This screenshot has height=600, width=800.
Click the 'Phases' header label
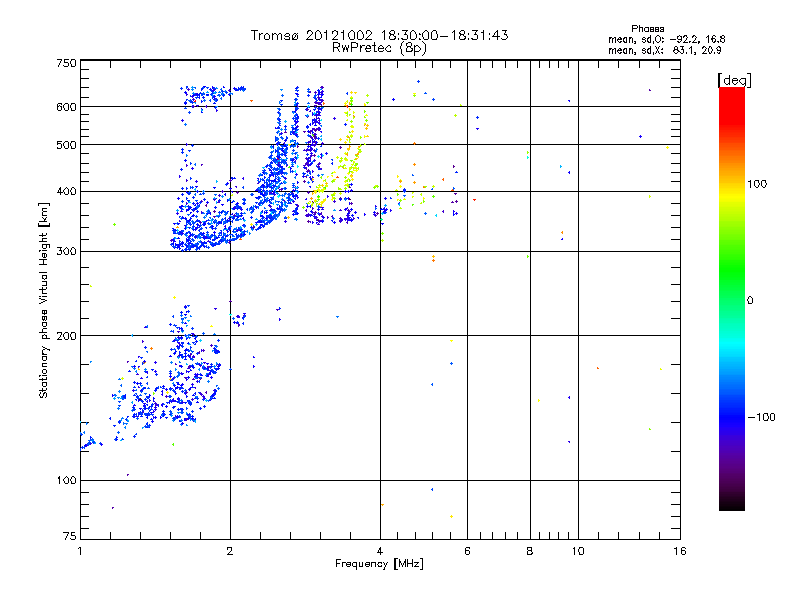(x=647, y=29)
